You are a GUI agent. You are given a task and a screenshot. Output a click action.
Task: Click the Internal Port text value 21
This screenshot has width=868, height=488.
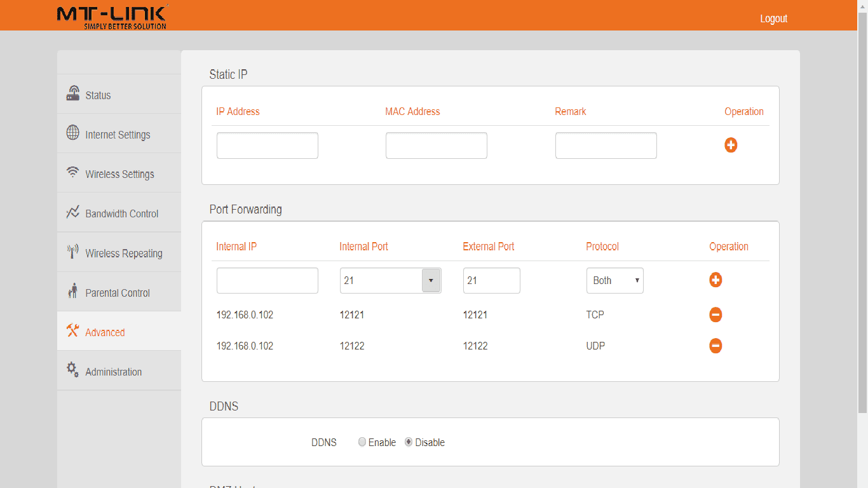(349, 280)
